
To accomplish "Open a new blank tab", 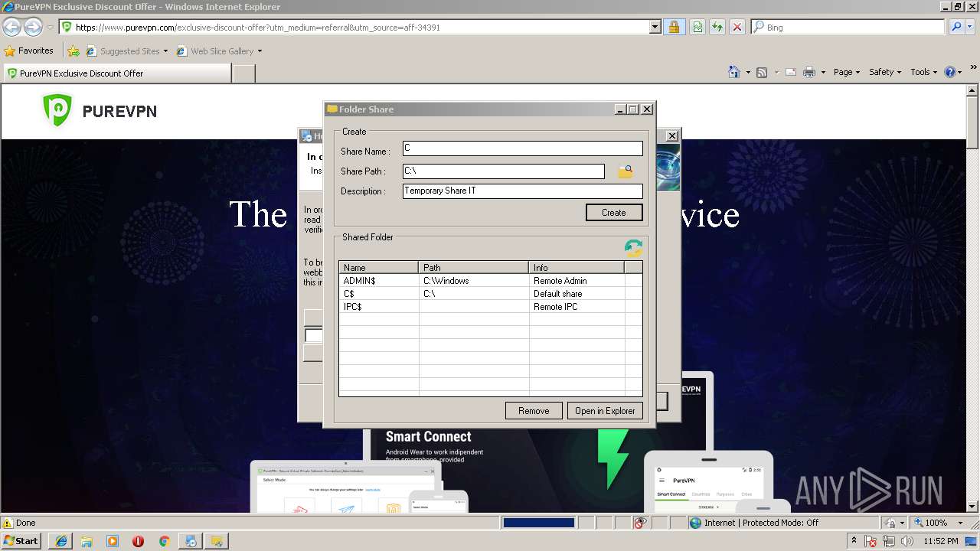I will click(243, 73).
